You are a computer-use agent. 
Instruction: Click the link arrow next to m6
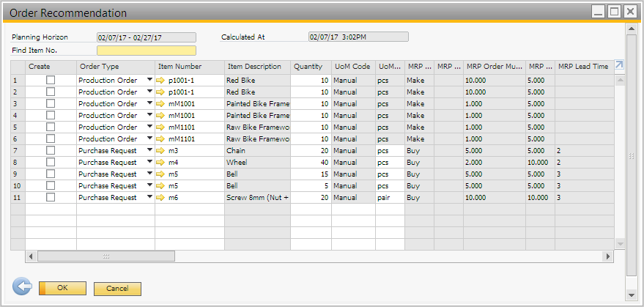click(x=161, y=198)
